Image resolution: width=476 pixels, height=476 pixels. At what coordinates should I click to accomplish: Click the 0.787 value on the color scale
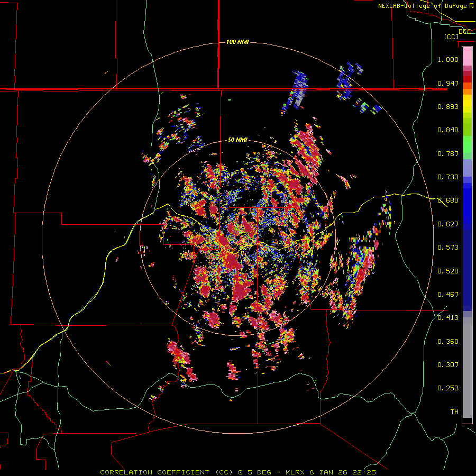coord(448,153)
